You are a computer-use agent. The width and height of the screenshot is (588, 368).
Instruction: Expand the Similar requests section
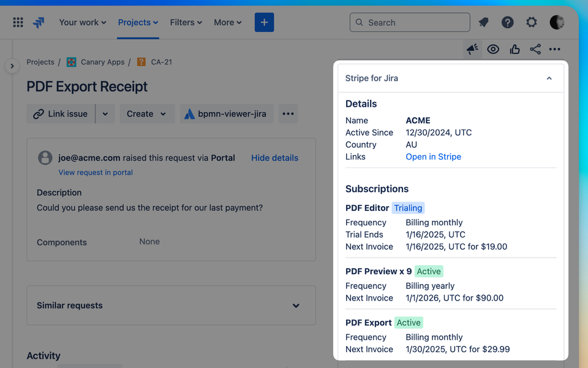click(x=171, y=305)
